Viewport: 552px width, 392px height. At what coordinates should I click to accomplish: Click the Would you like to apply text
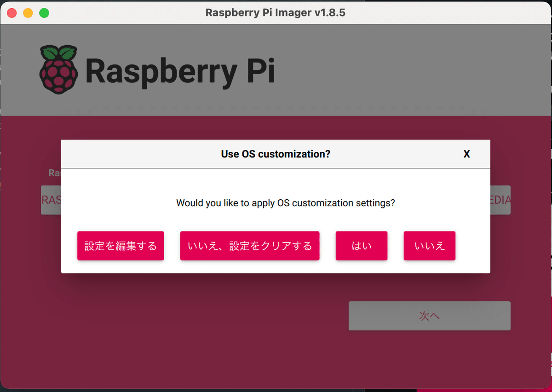pyautogui.click(x=286, y=203)
